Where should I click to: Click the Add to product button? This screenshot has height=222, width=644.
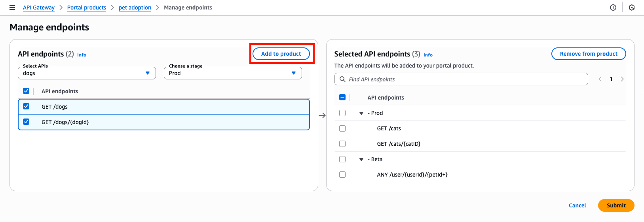click(x=281, y=54)
